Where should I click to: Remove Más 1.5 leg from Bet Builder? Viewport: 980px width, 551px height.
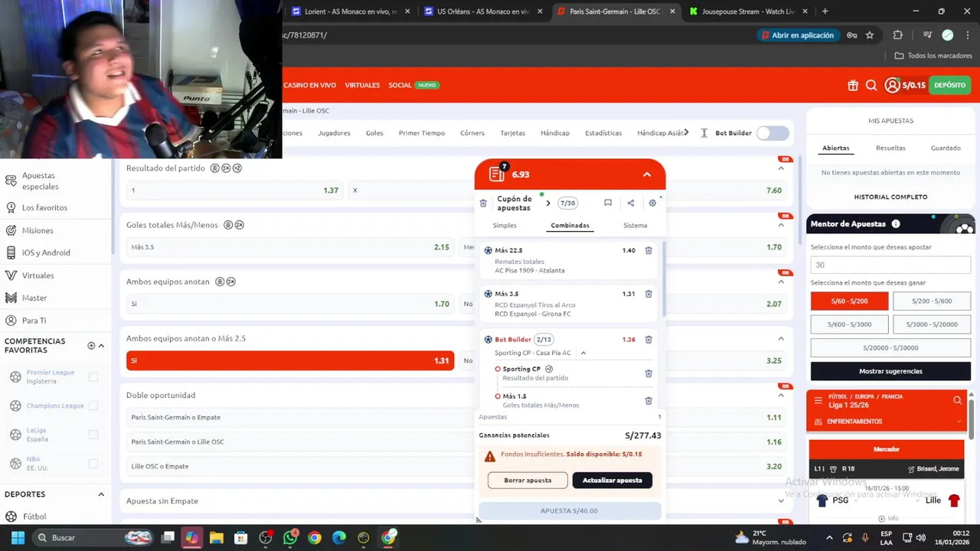click(x=648, y=400)
